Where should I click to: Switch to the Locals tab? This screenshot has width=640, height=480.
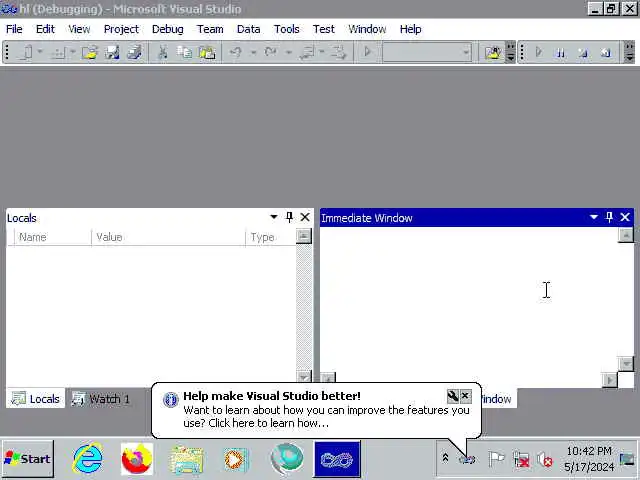click(36, 398)
